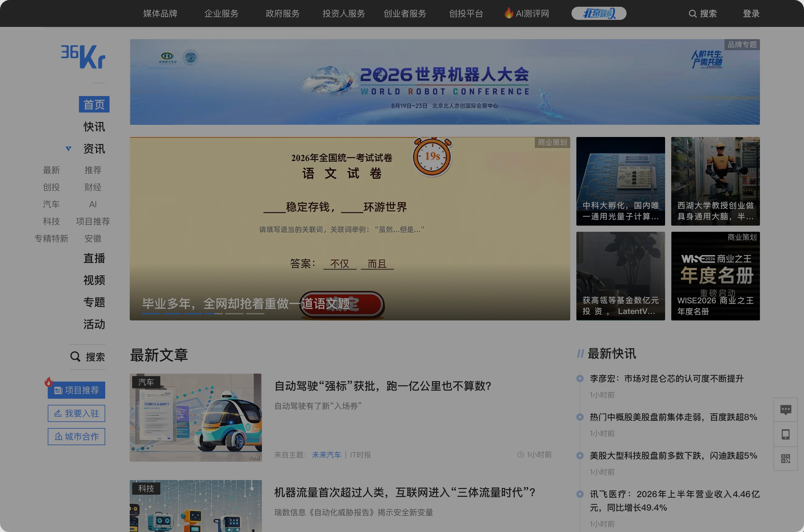
Task: Open the 投资人服务 top menu
Action: 344,13
